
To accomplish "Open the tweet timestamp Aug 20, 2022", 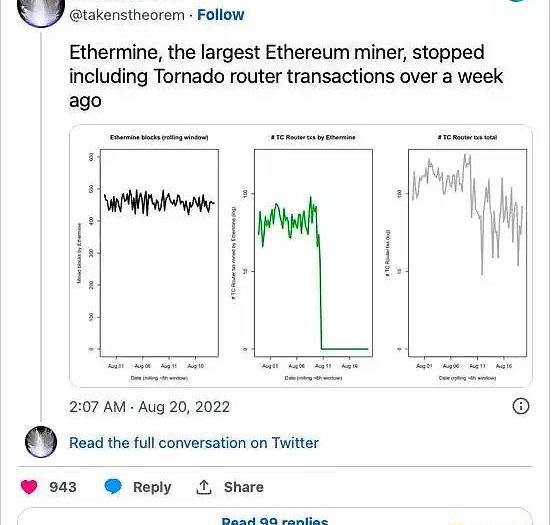I will click(149, 407).
